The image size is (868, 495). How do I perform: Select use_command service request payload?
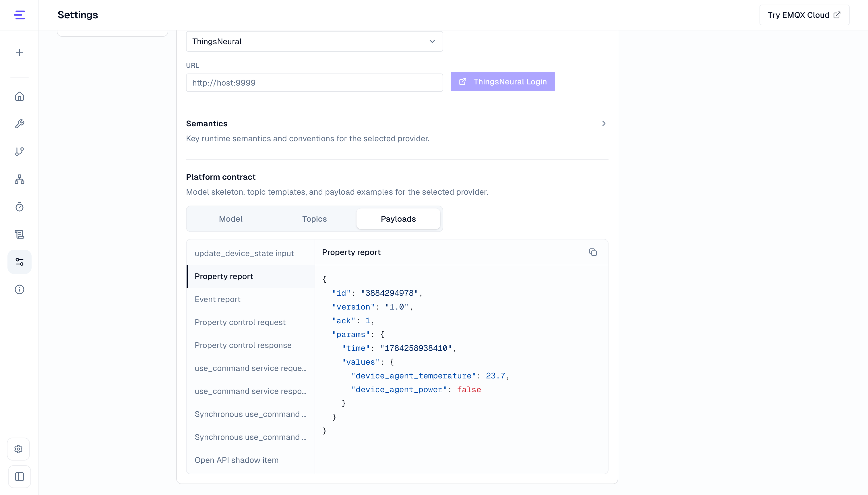[x=251, y=368]
